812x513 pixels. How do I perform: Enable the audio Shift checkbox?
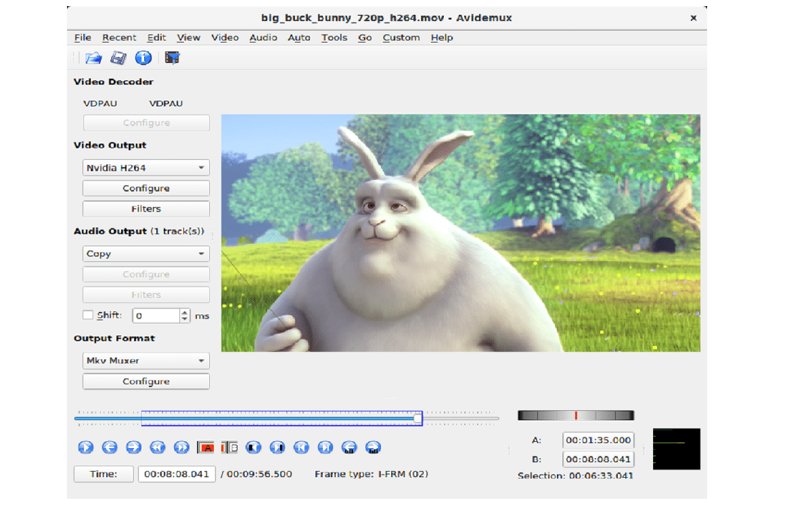coord(87,315)
